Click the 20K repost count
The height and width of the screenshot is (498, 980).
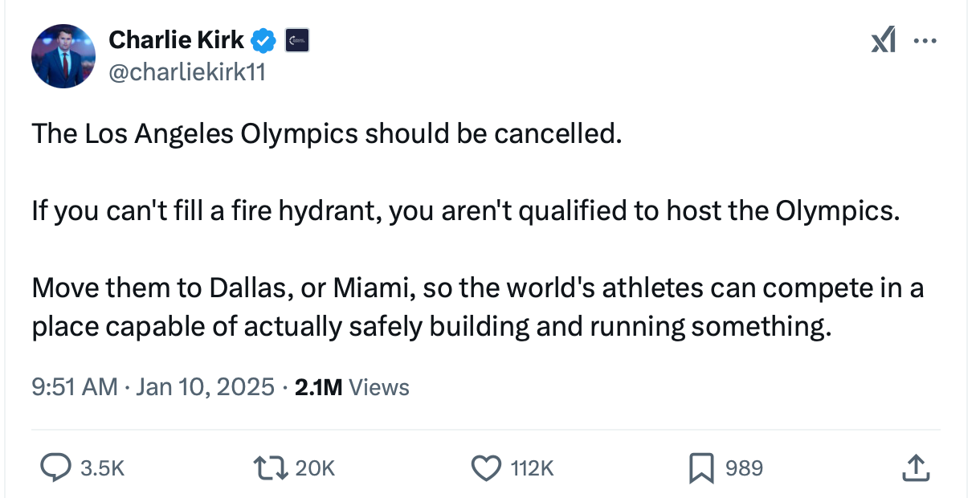tap(314, 467)
